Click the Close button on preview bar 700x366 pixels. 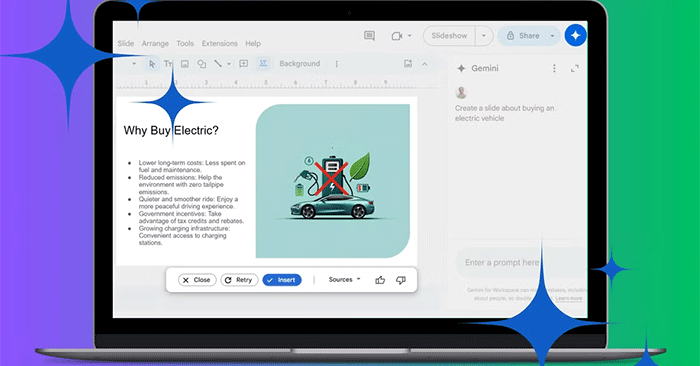click(197, 280)
